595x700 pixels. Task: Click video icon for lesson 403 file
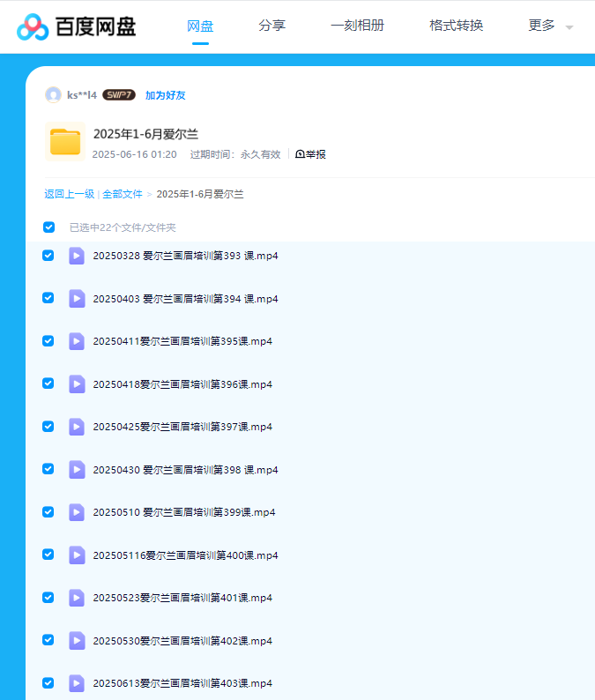point(77,683)
